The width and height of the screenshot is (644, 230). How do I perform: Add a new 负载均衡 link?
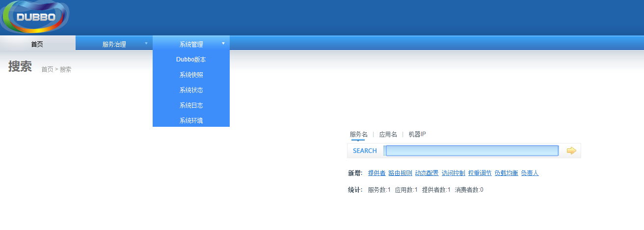tap(506, 173)
